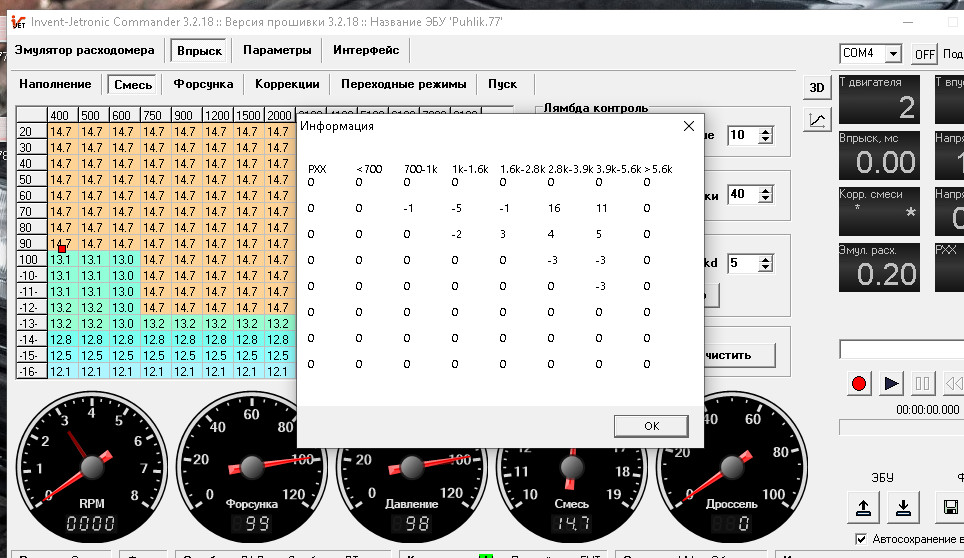Image resolution: width=964 pixels, height=558 pixels.
Task: Select the Эмулятор расходомера tab
Action: [85, 50]
